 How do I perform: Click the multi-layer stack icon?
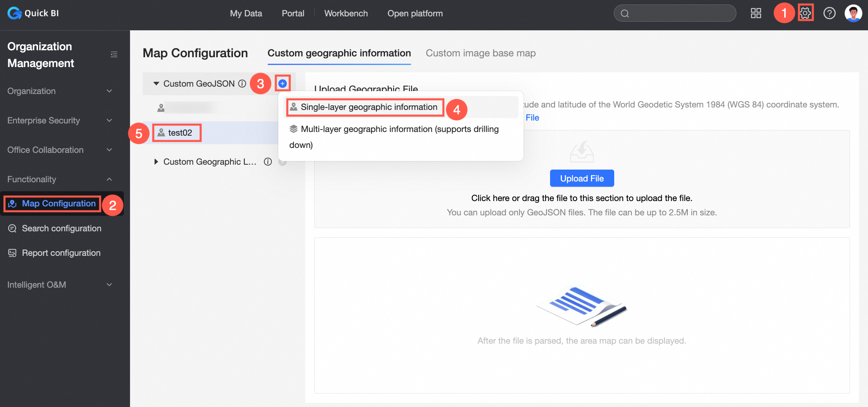coord(293,129)
